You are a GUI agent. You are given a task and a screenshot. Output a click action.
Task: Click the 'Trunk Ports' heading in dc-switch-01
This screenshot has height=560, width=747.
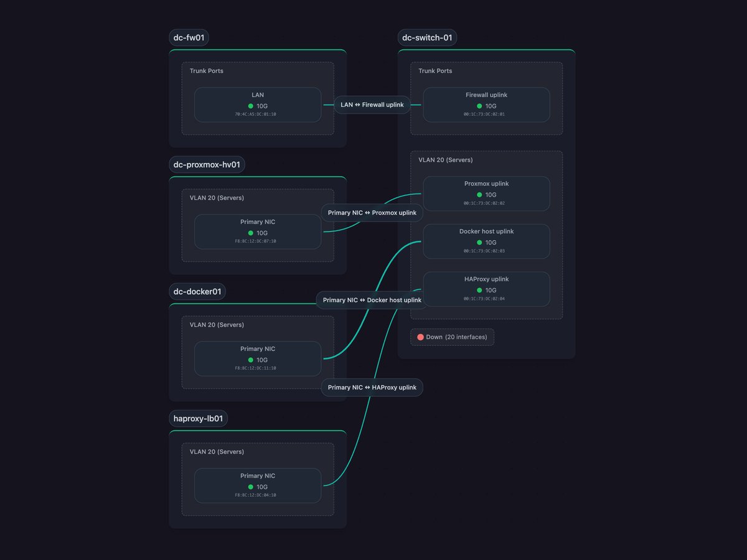435,71
